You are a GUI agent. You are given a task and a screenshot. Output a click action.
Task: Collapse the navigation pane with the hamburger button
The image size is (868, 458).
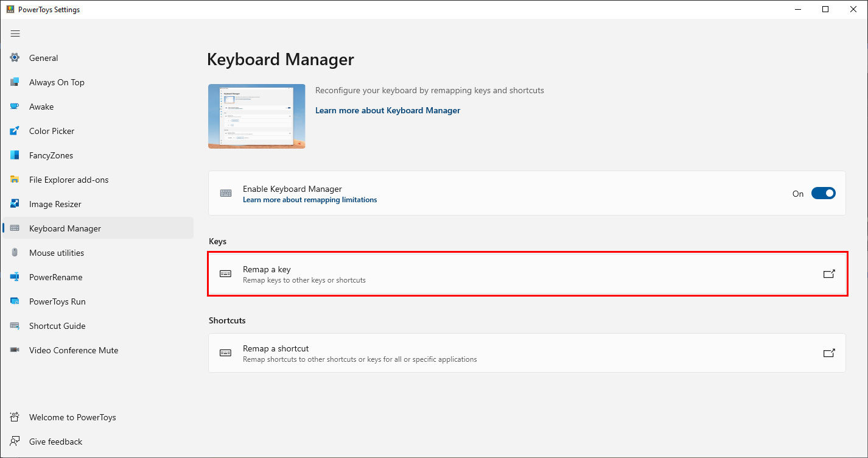[15, 33]
